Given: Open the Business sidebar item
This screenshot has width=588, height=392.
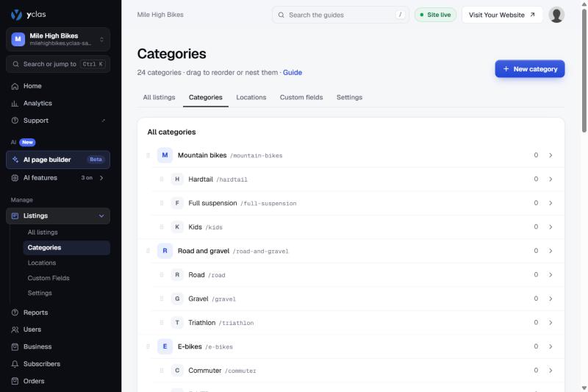Looking at the screenshot, I should (x=58, y=346).
